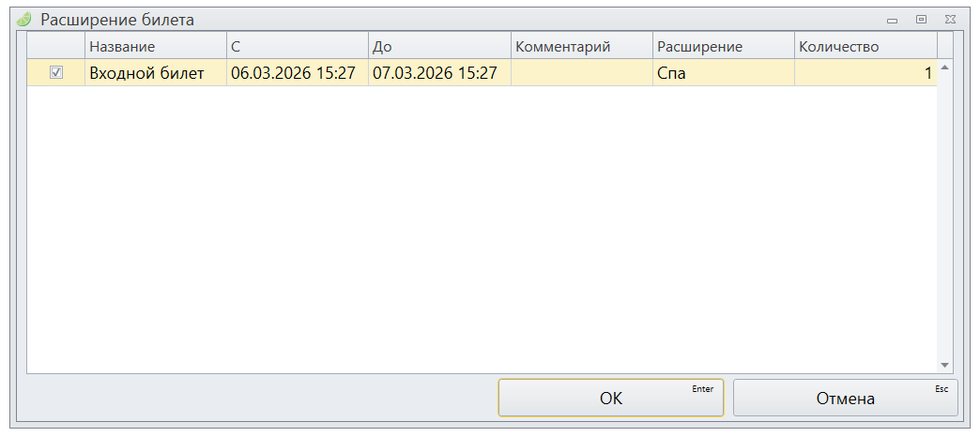Open the start date 06.03.2026 15:27 cell
Screen dimensions: 980x437
pyautogui.click(x=297, y=73)
